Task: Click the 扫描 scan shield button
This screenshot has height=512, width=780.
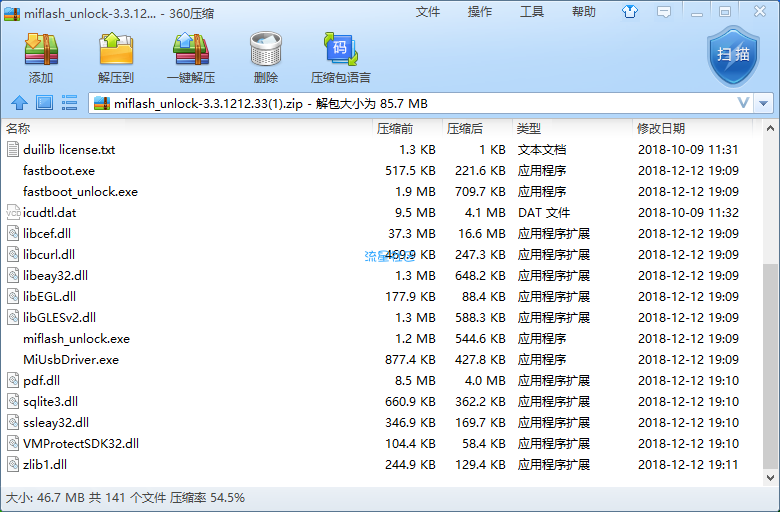Action: pyautogui.click(x=733, y=56)
